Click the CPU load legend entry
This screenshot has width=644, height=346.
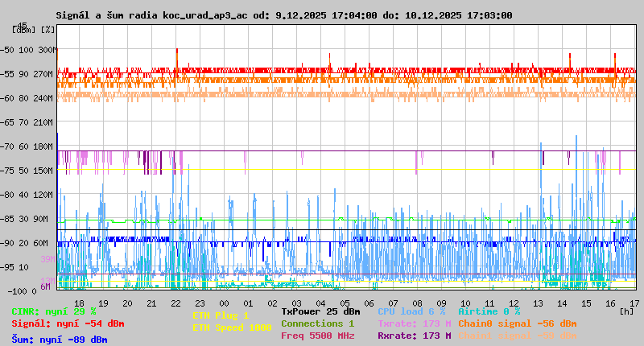point(411,311)
